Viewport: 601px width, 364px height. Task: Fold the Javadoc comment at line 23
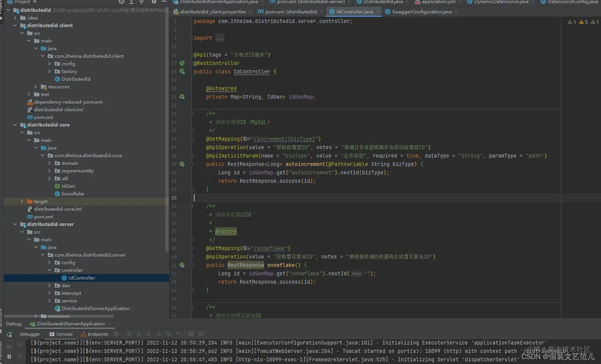pyautogui.click(x=192, y=114)
